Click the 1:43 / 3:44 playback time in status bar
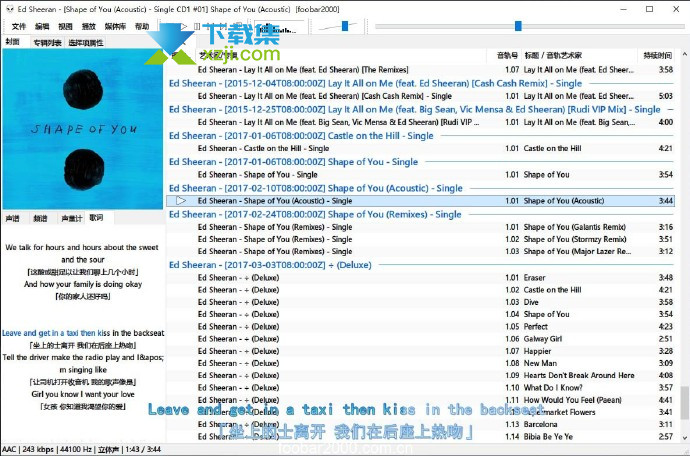This screenshot has height=456, width=690. tap(144, 449)
